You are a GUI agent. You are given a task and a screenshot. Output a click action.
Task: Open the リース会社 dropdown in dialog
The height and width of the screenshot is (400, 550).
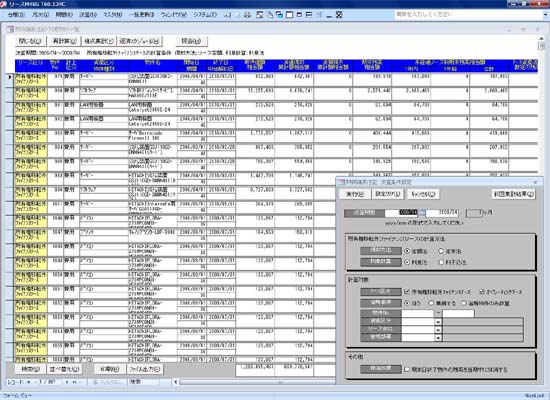tap(438, 329)
